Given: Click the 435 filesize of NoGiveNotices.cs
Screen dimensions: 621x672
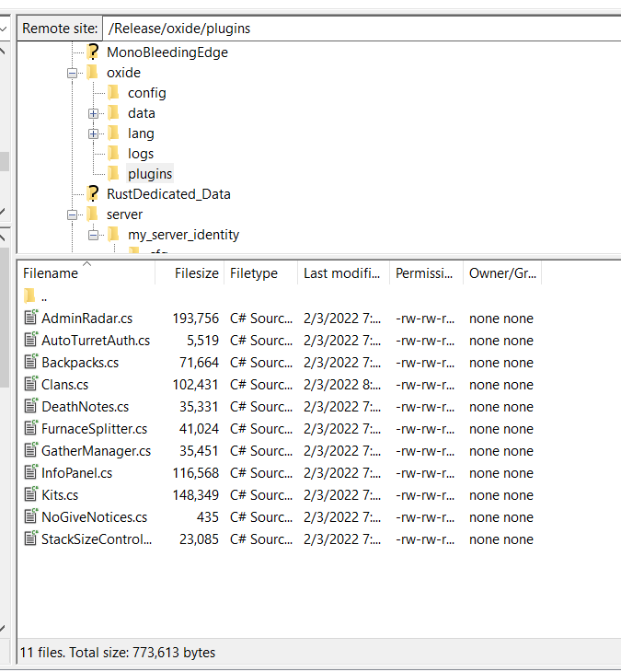Looking at the screenshot, I should tap(208, 516).
